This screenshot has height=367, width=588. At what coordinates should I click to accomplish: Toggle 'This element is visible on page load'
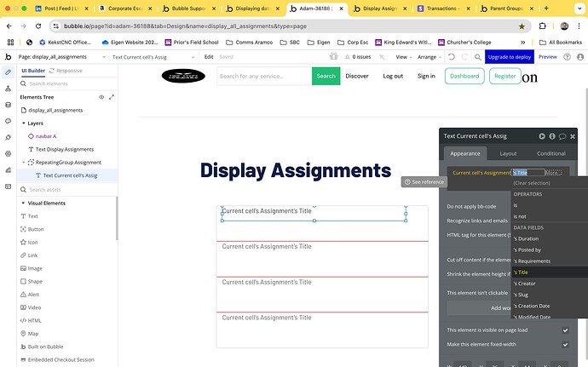click(x=565, y=330)
